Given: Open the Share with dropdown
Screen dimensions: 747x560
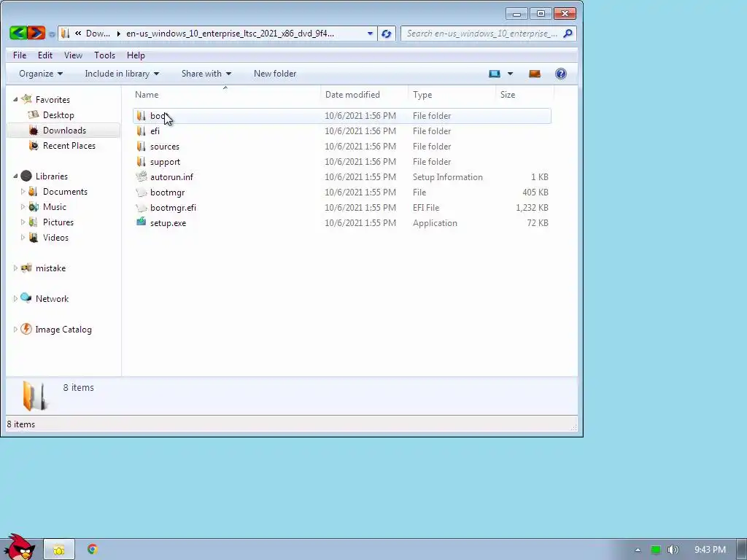Looking at the screenshot, I should (206, 74).
